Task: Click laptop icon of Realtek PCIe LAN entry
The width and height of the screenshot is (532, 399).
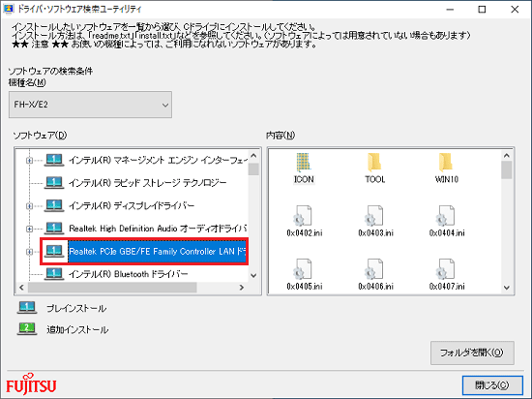Action: pos(54,251)
